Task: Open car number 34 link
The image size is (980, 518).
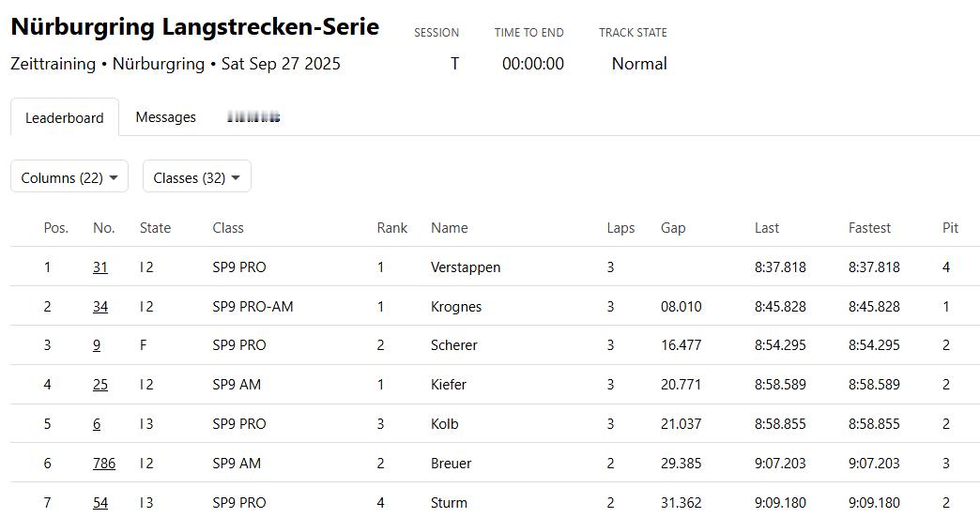Action: [100, 306]
